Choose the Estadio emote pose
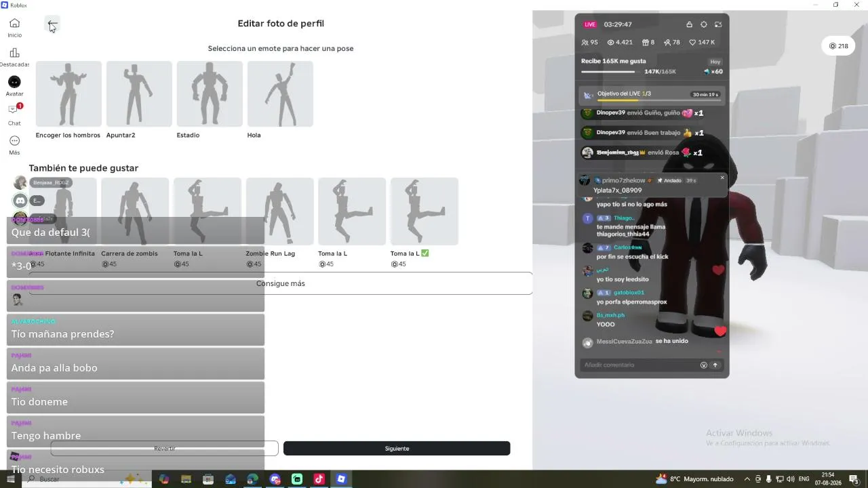The height and width of the screenshot is (488, 868). click(210, 100)
